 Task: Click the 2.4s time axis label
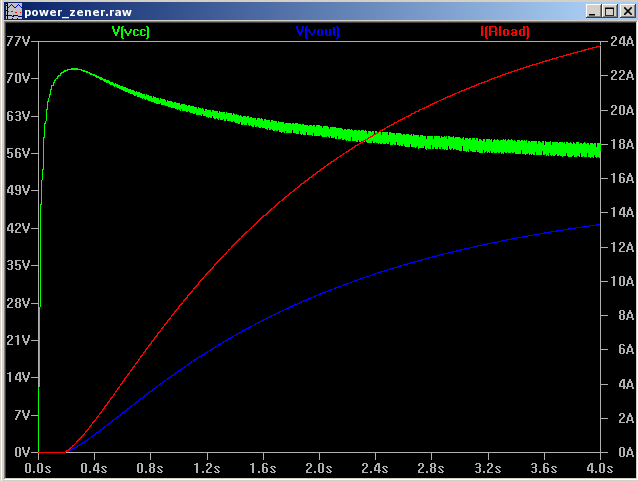[x=375, y=468]
